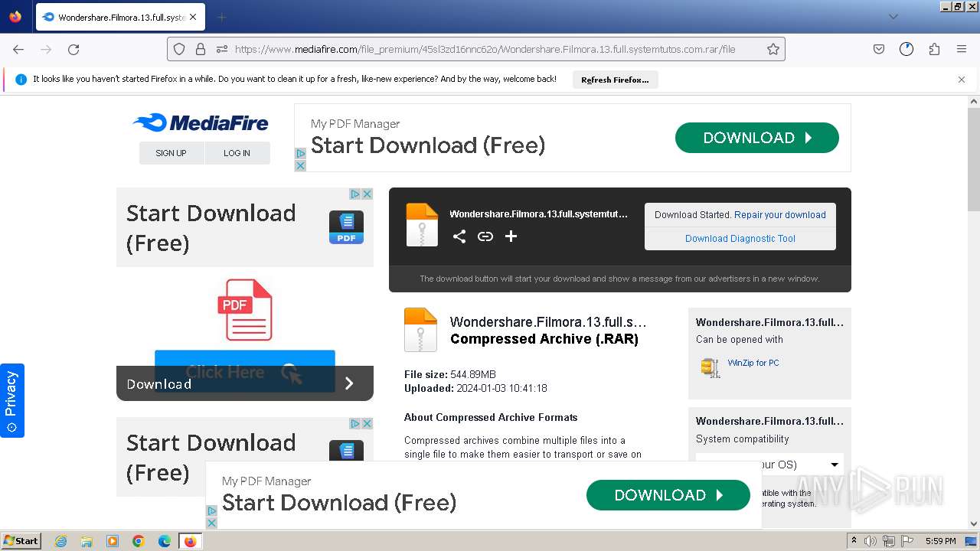
Task: Click the Firefox taskbar icon
Action: (190, 541)
